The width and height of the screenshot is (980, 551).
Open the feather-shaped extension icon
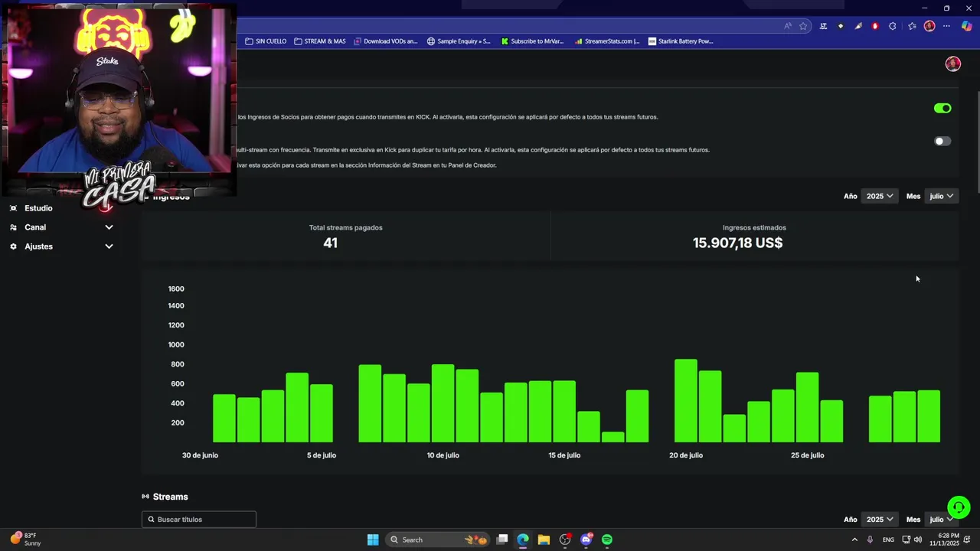click(x=858, y=26)
